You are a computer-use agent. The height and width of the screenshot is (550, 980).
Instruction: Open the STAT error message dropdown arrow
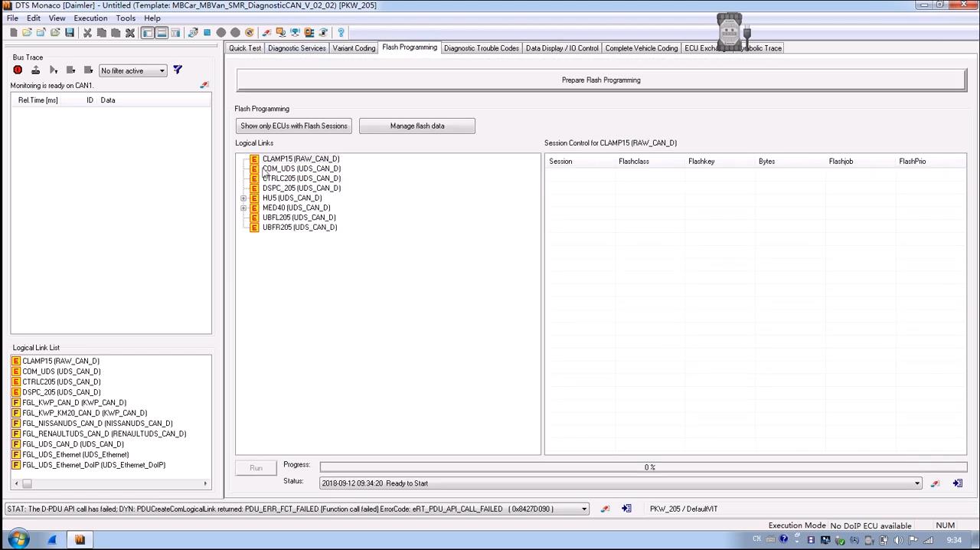584,509
